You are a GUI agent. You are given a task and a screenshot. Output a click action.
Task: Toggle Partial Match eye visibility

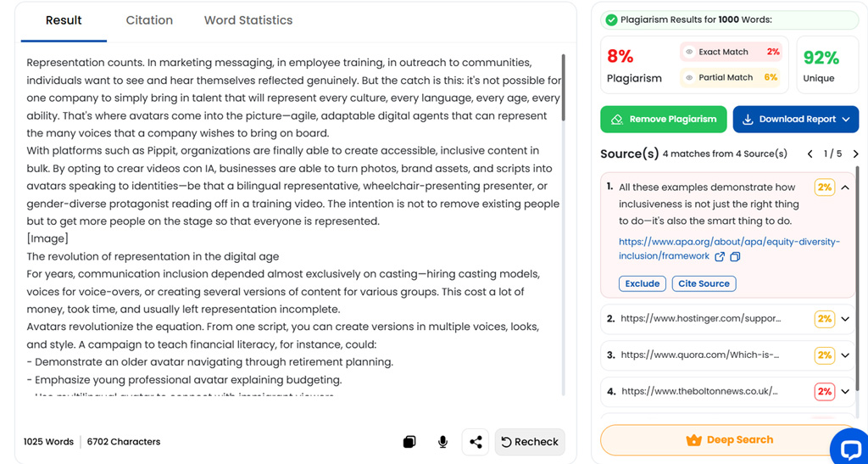tap(689, 77)
